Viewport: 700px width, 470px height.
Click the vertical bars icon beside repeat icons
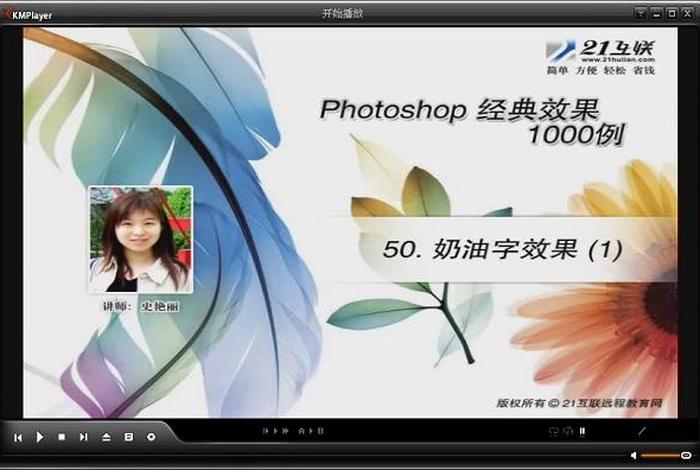pyautogui.click(x=583, y=431)
